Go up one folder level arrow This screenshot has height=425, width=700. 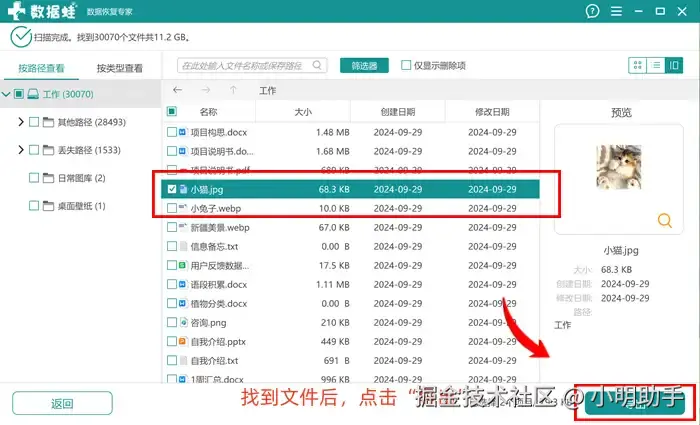click(233, 90)
